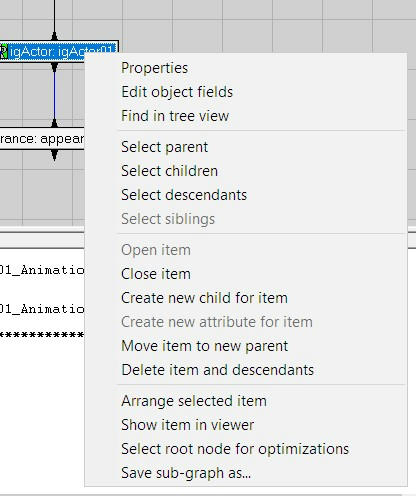Select the appearance node below igActor
This screenshot has width=416, height=496.
42,138
